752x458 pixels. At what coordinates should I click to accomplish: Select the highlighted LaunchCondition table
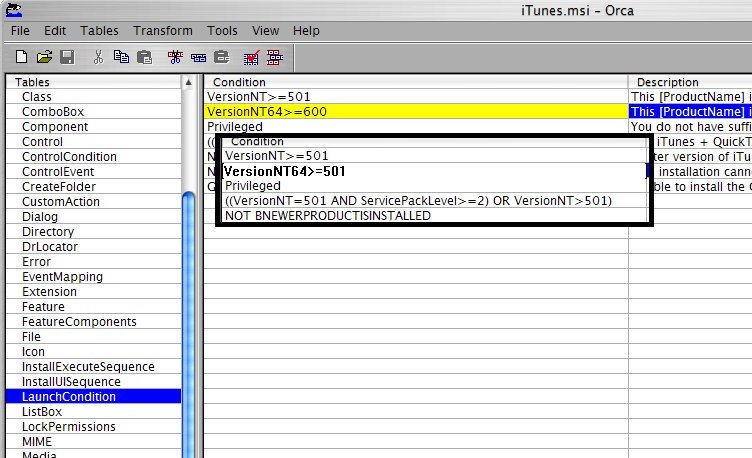(x=94, y=397)
